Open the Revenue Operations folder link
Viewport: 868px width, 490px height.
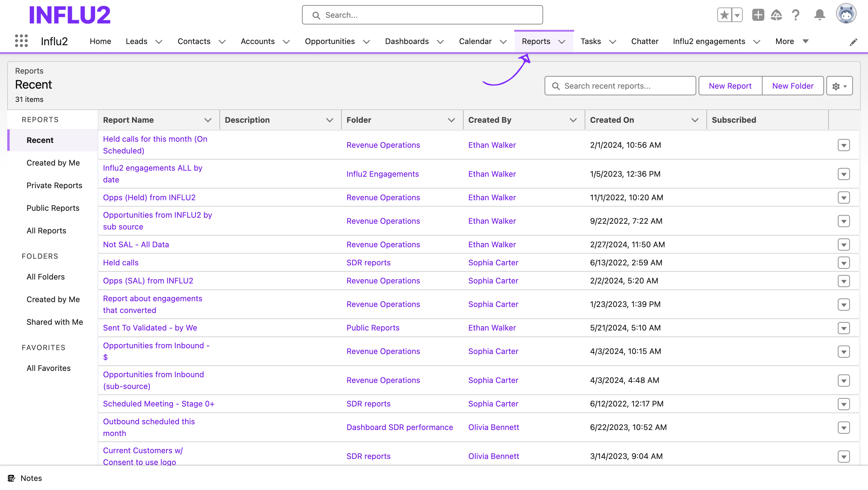[x=383, y=145]
